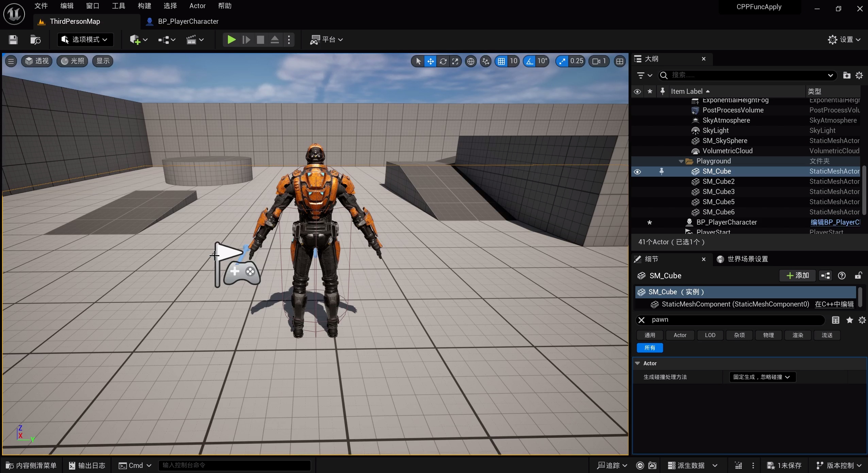Open the 选项模式 mode dropdown

point(85,40)
